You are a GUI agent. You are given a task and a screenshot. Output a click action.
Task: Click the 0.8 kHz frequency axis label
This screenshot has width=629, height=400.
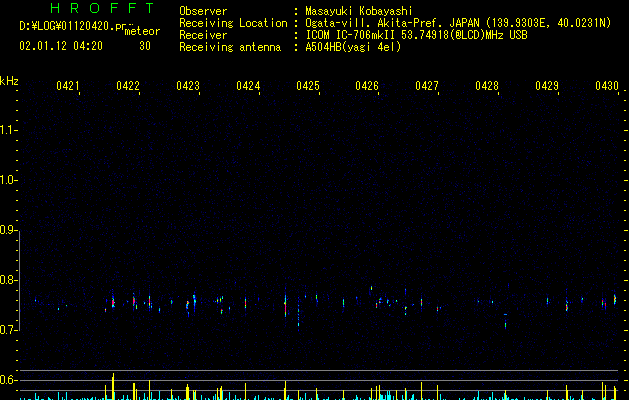click(x=8, y=280)
